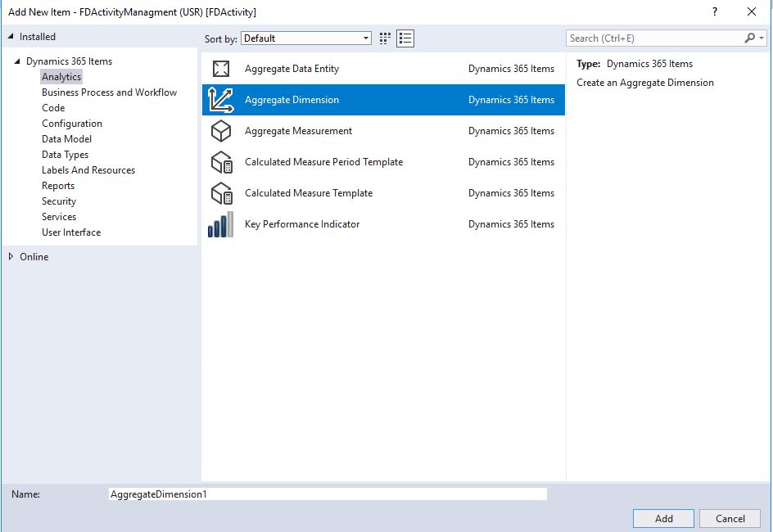Expand the Online section
This screenshot has width=773, height=532.
[x=11, y=257]
